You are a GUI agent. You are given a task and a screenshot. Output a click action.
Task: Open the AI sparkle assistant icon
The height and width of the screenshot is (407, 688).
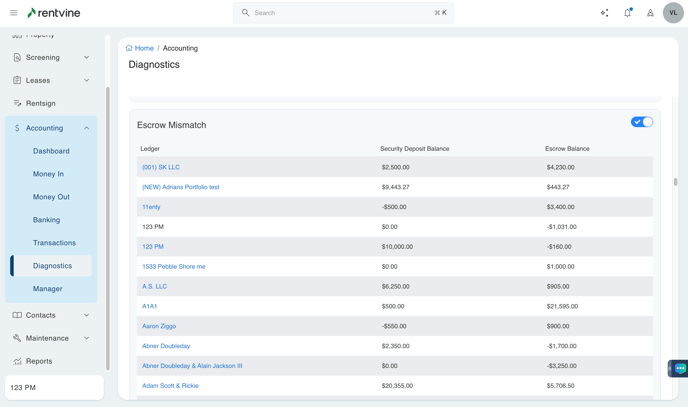pos(604,13)
